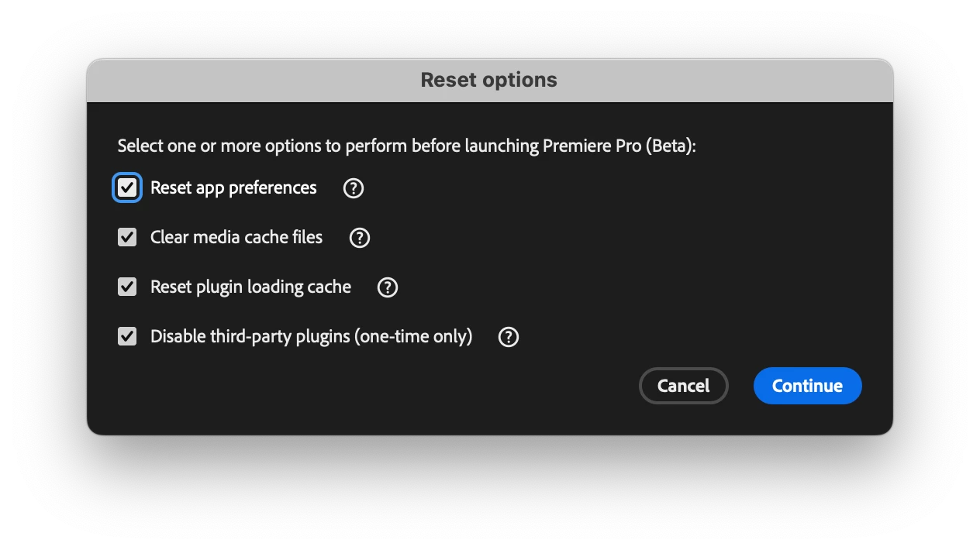Click the Cancel button
Image resolution: width=980 pixels, height=550 pixels.
pos(684,386)
